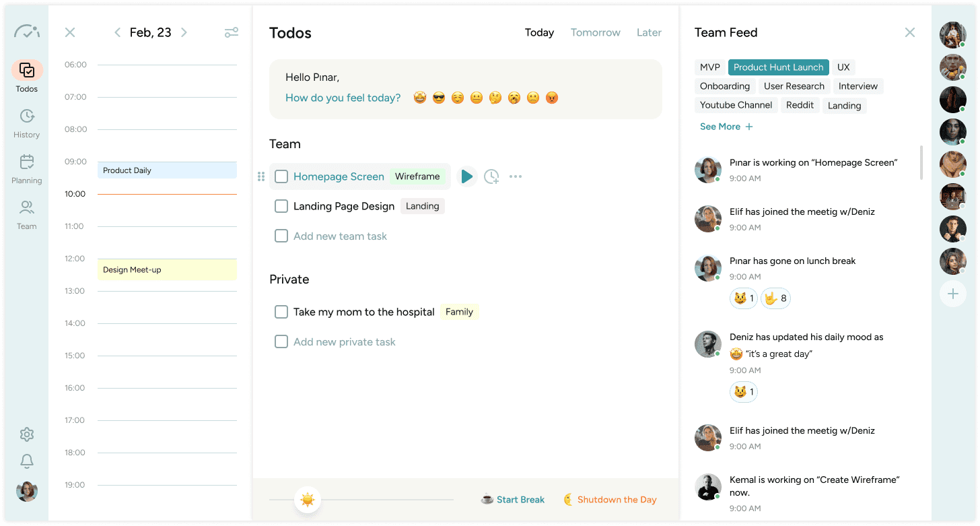Screen dimensions: 980x526
Task: Select the star-struck mood emoji
Action: 420,98
